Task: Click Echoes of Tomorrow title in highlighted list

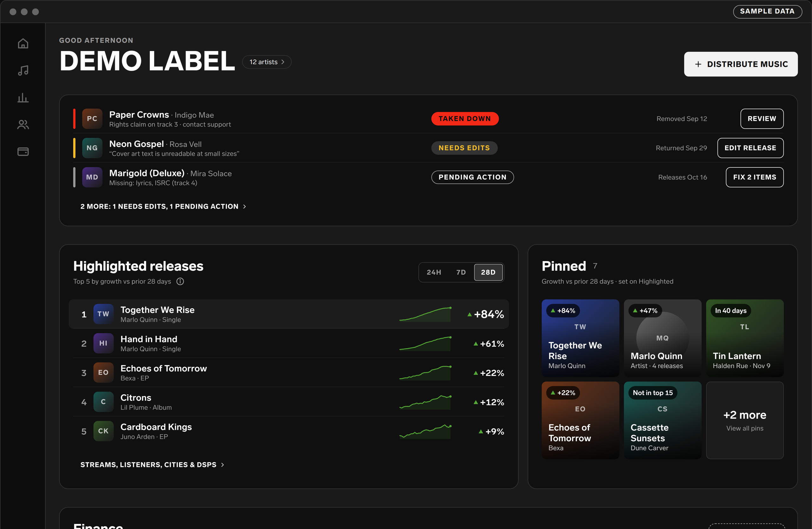Action: click(x=163, y=368)
